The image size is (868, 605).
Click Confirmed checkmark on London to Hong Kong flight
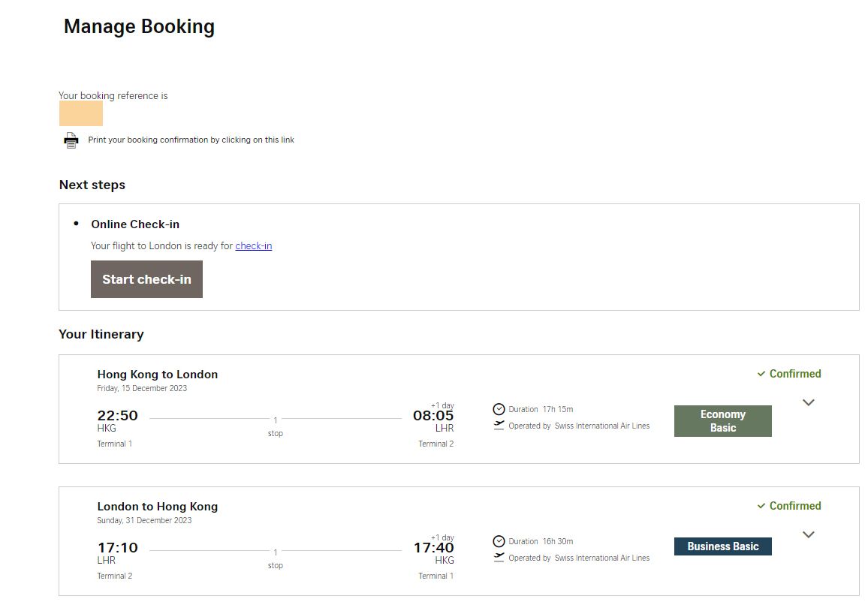[761, 506]
